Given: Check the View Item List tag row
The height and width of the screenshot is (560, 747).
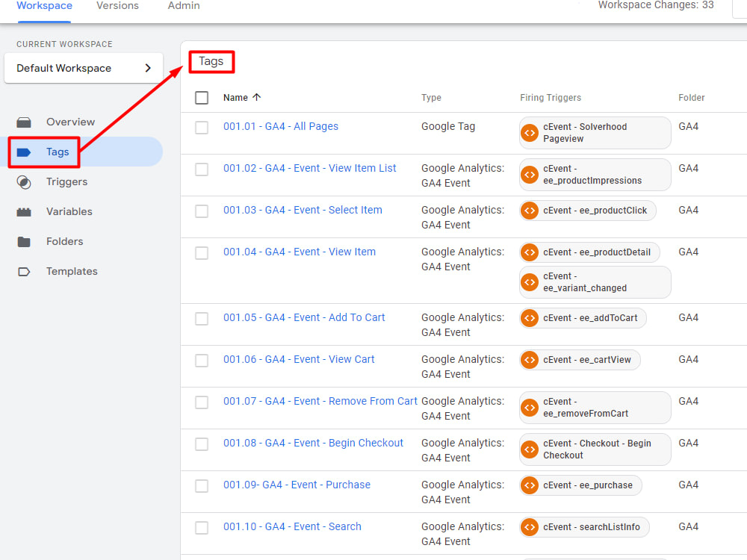Looking at the screenshot, I should (202, 169).
